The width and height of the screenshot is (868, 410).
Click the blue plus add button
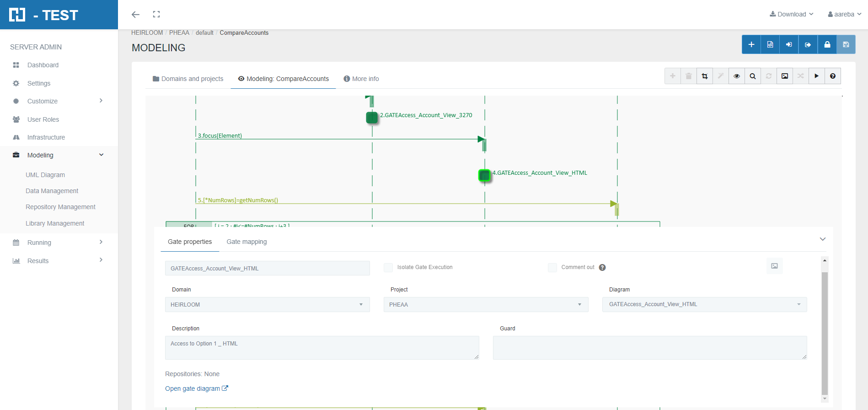coord(751,44)
